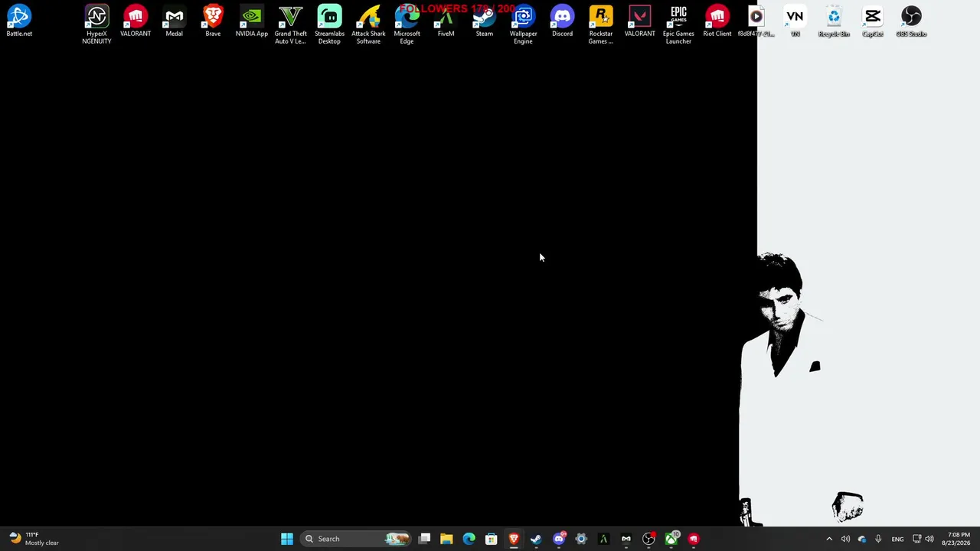980x551 pixels.
Task: Switch to OBS Studio in the taskbar
Action: pos(648,539)
